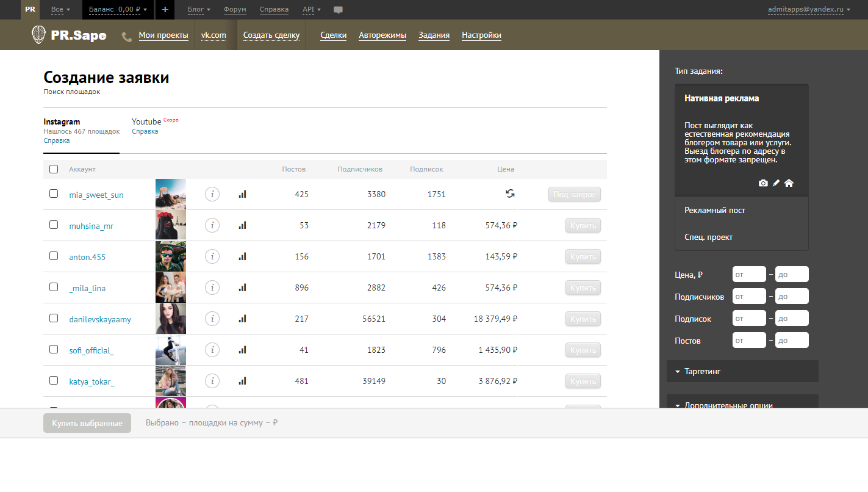
Task: Click statistics bars icon for katya_tokar_
Action: point(242,381)
